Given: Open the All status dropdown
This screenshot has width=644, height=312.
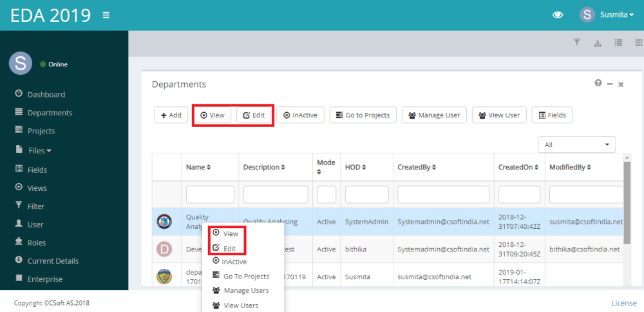Looking at the screenshot, I should (x=576, y=144).
